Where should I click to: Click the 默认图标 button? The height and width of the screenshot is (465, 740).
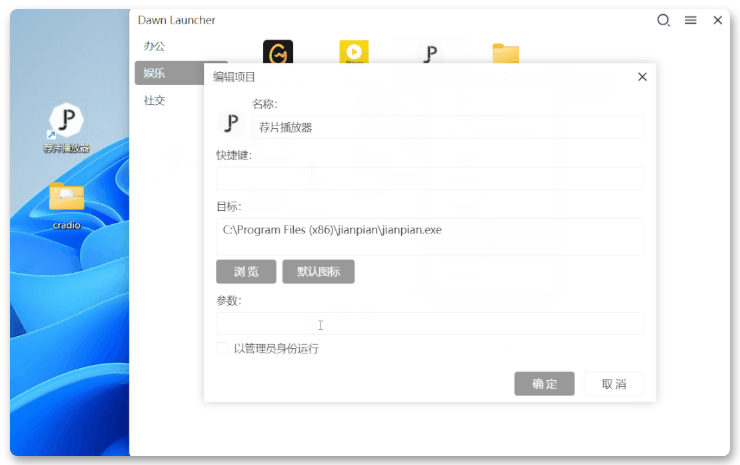318,272
